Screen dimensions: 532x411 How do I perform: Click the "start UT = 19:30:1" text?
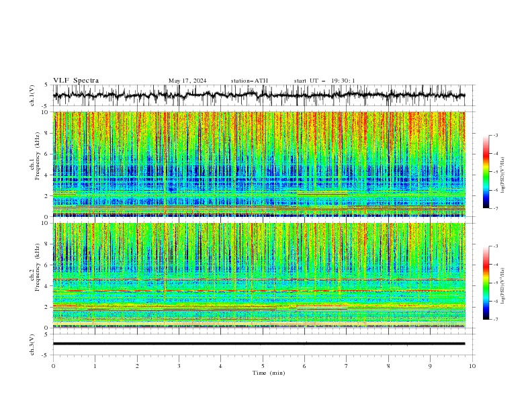pyautogui.click(x=324, y=81)
